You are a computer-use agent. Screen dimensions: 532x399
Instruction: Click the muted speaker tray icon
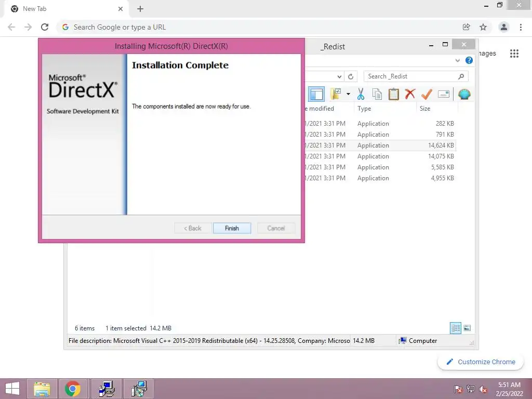[x=483, y=389]
